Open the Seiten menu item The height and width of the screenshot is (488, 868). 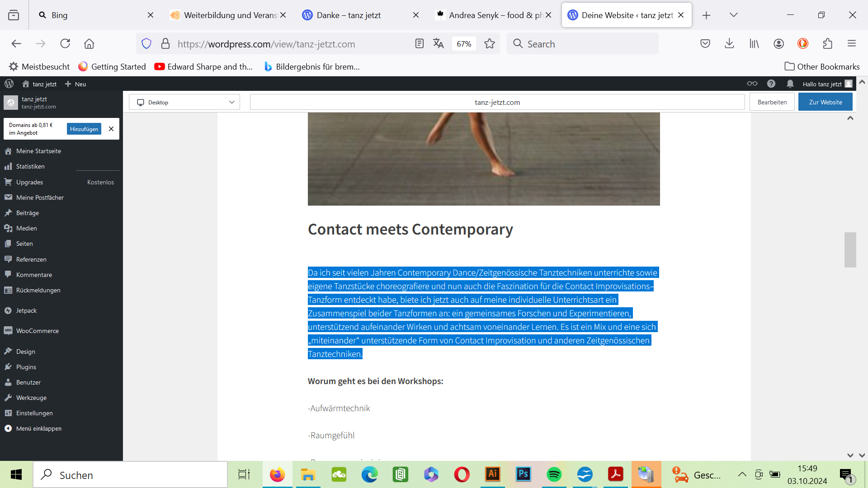(x=24, y=244)
